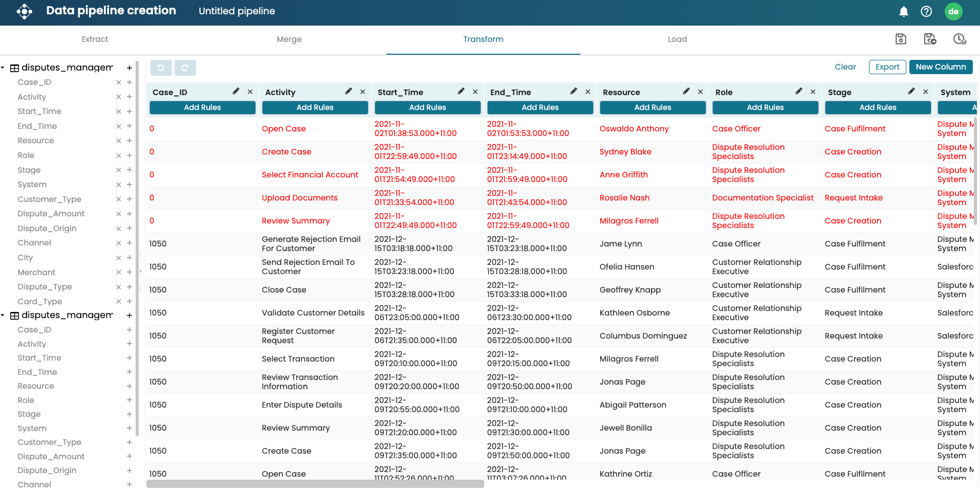Click the save pipeline icon
Image resolution: width=980 pixels, height=492 pixels.
901,39
